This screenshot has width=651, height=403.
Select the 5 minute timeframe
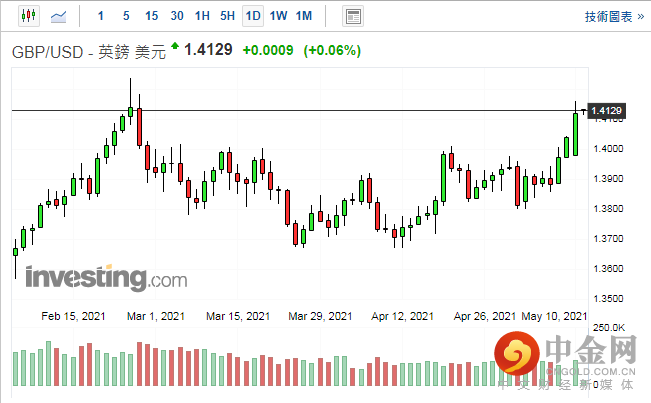click(x=126, y=16)
